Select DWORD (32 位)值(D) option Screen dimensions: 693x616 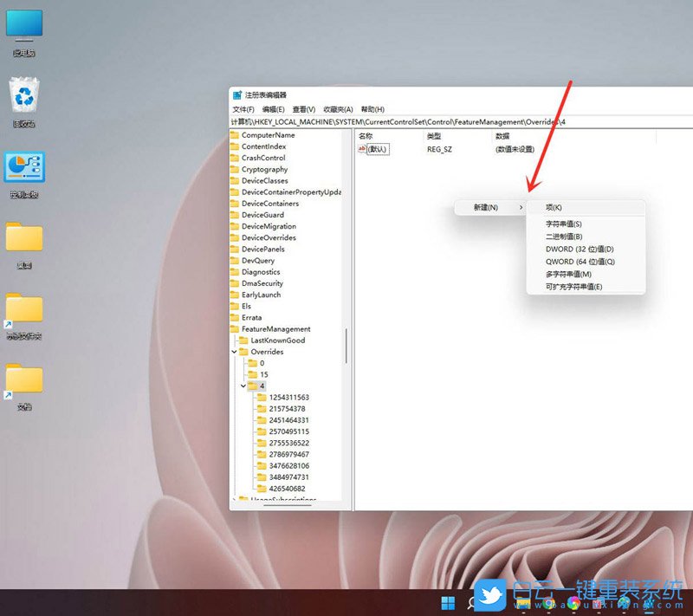579,250
